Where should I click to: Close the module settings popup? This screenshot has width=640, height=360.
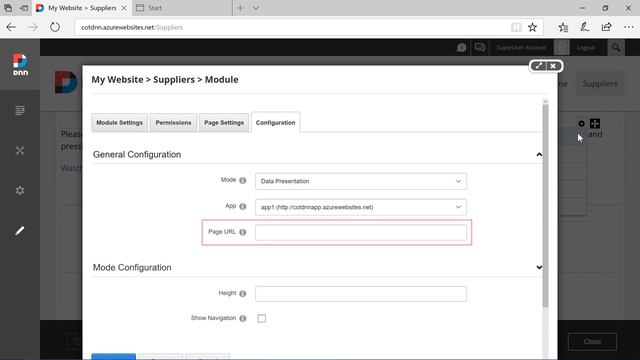coord(553,66)
